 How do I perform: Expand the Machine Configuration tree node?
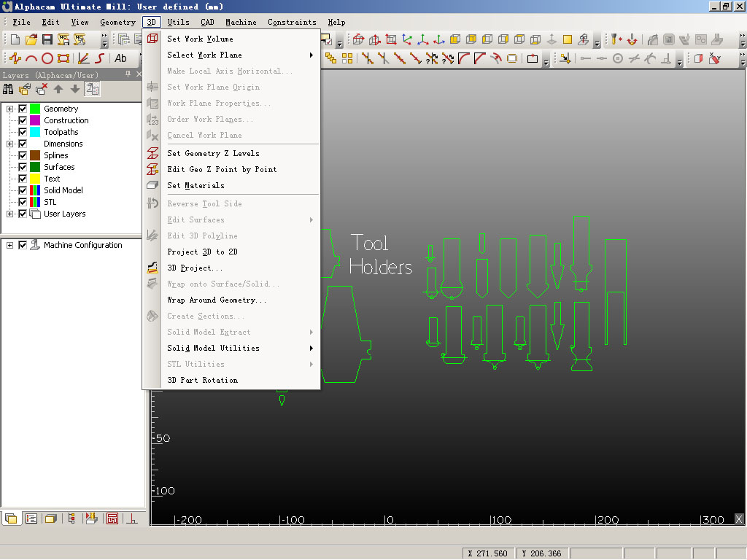[9, 245]
